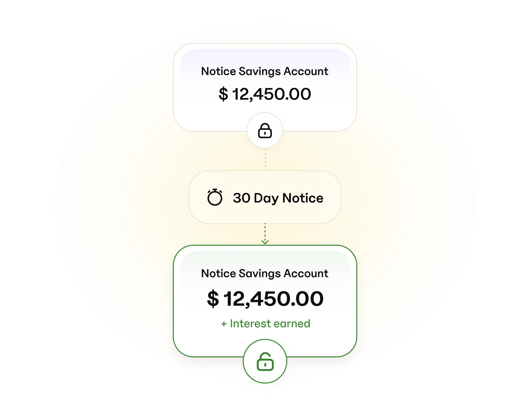This screenshot has height=404, width=532.
Task: Click the plus sign before Interest earned
Action: (224, 324)
